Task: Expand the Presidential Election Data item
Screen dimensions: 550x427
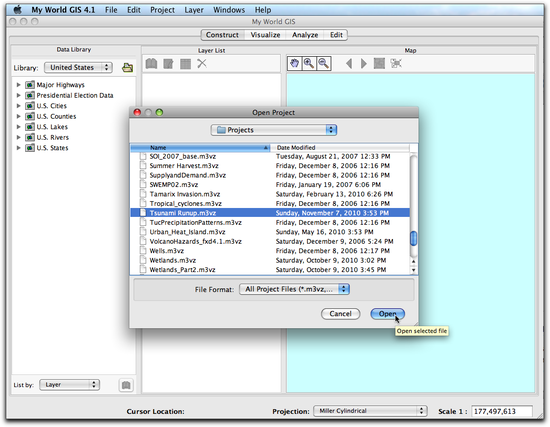Action: pyautogui.click(x=19, y=95)
